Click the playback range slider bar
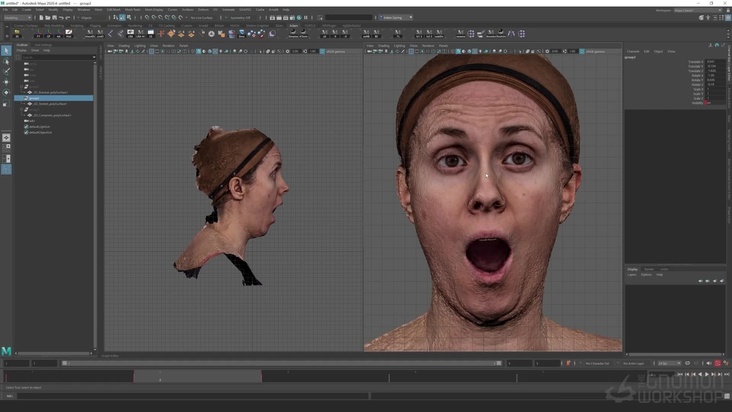 pyautogui.click(x=282, y=363)
